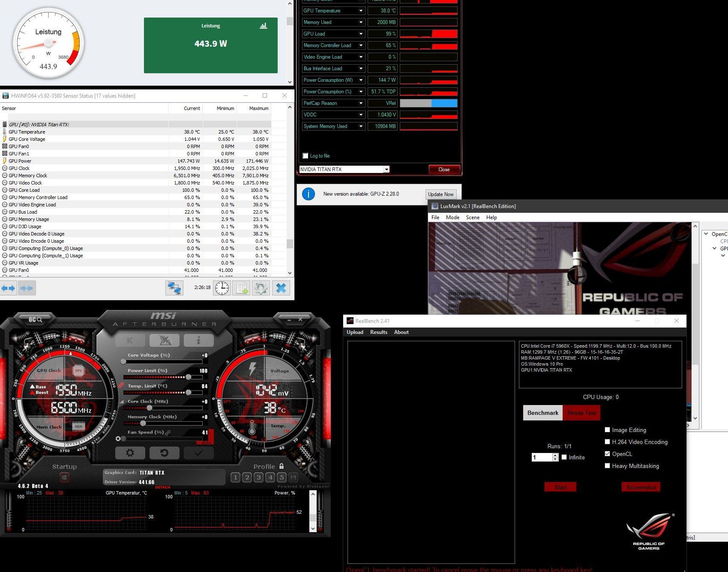Click the HWiNFO log file icon

[x=241, y=288]
